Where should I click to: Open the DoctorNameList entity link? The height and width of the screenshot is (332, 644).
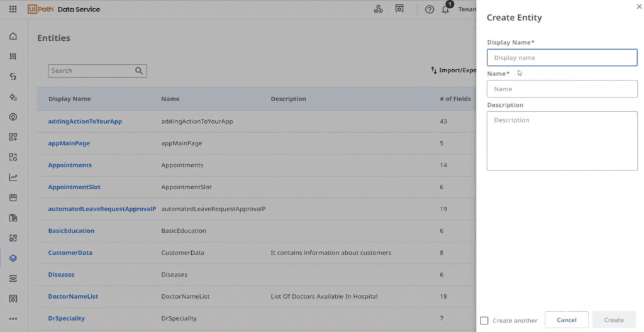tap(73, 296)
